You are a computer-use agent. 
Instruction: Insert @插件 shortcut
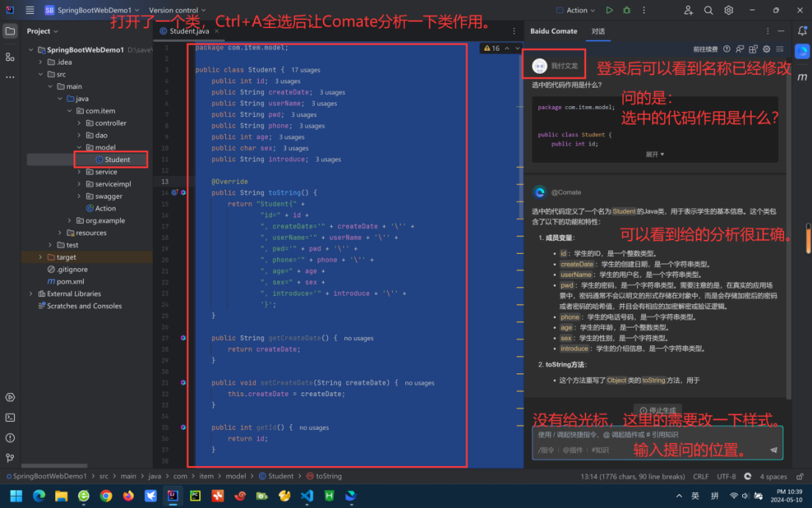pyautogui.click(x=573, y=450)
